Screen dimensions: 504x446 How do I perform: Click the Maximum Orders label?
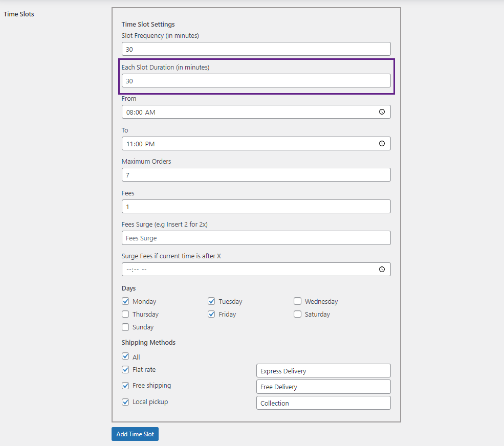[146, 161]
